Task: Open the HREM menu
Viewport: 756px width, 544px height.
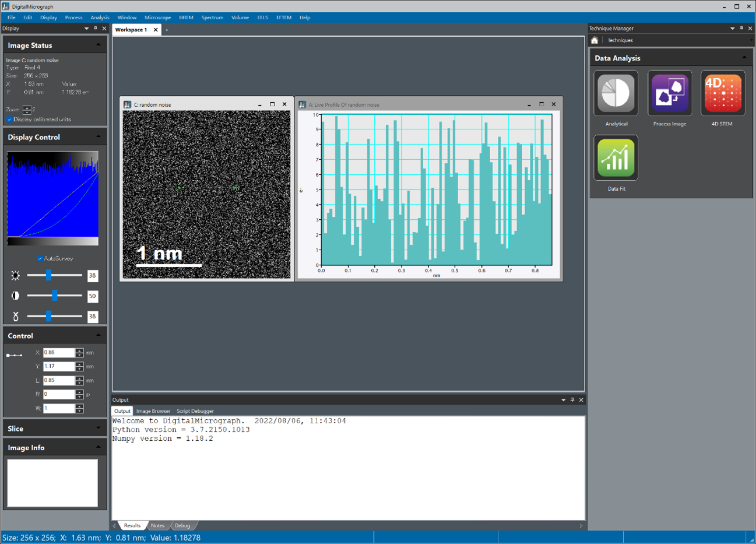Action: (186, 17)
